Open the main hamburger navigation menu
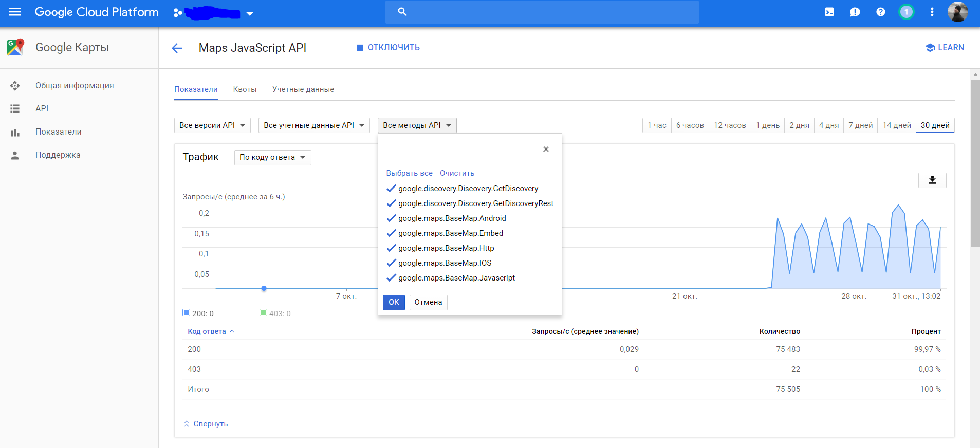The width and height of the screenshot is (980, 448). click(x=15, y=12)
